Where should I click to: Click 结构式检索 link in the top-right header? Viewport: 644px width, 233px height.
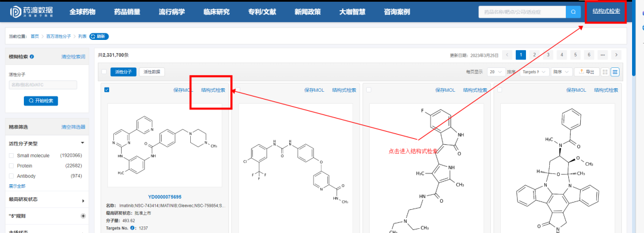pos(606,11)
